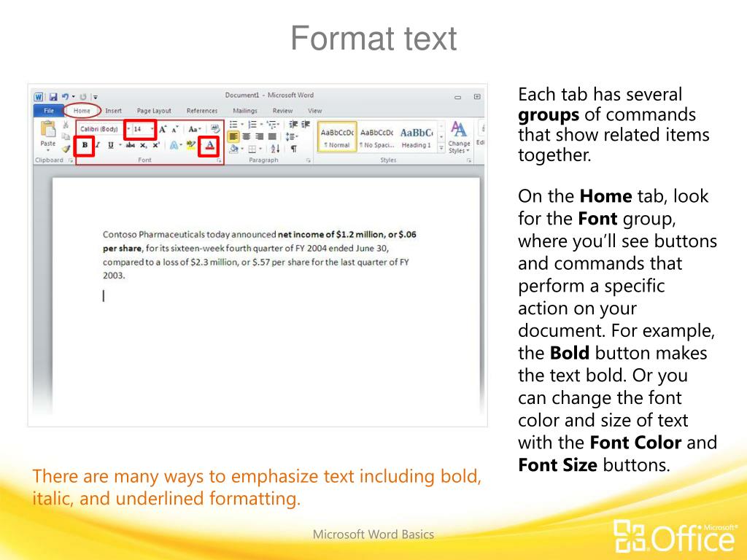Apply the Heading 1 style

pyautogui.click(x=417, y=137)
